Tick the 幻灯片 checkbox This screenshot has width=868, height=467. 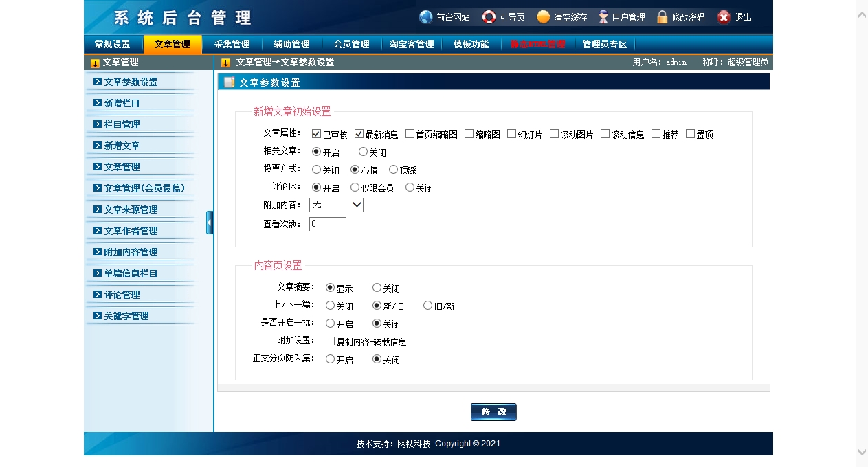coord(511,134)
